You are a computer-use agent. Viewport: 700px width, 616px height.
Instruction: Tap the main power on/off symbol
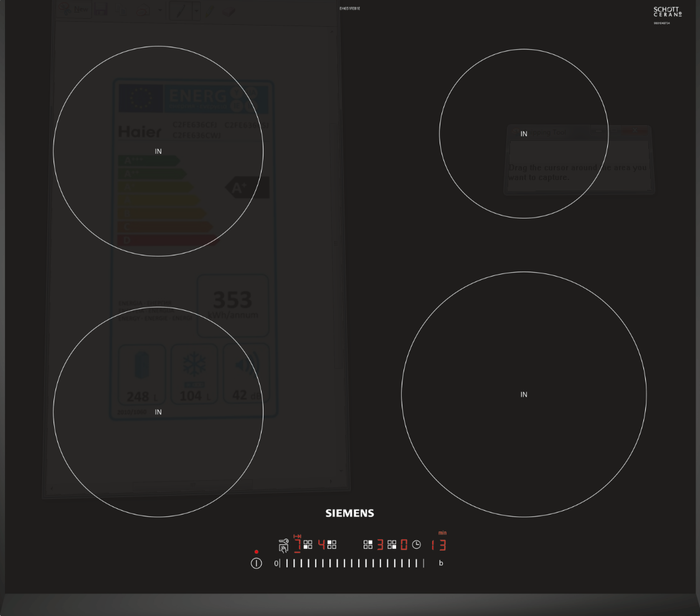point(256,563)
